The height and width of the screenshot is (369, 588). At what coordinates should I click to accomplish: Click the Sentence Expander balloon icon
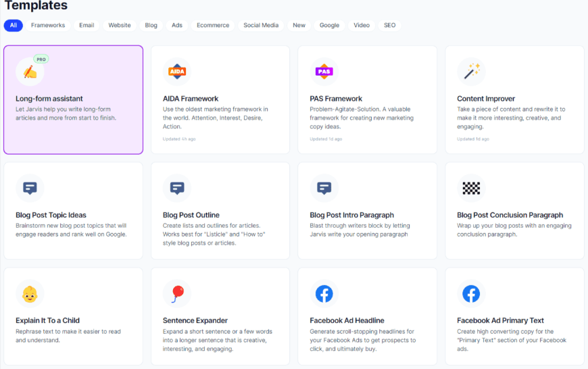point(177,293)
